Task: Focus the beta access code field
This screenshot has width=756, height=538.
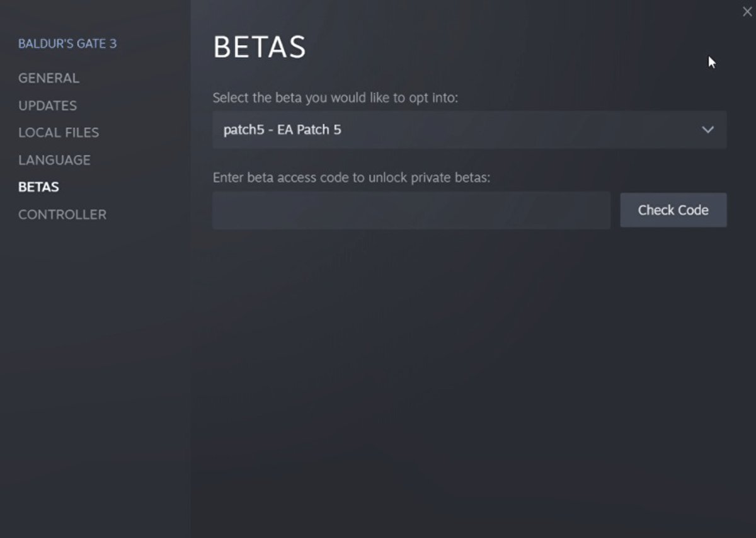Action: (x=411, y=210)
